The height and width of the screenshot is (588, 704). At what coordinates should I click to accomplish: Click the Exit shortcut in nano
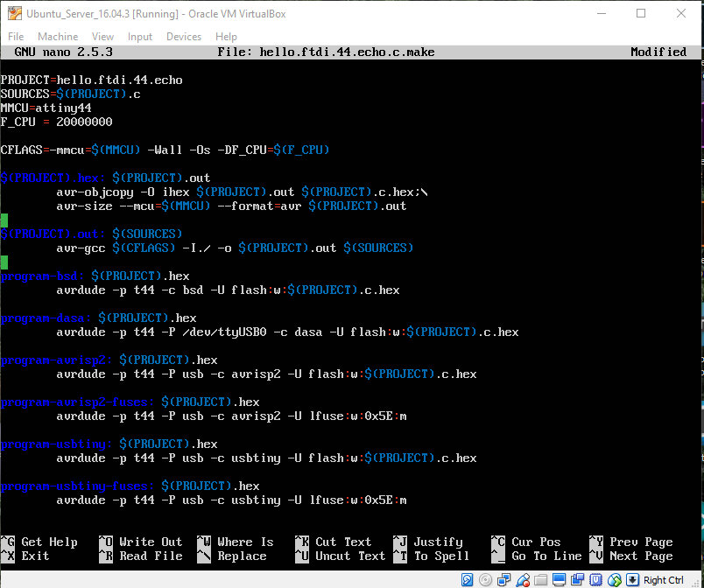pos(35,556)
